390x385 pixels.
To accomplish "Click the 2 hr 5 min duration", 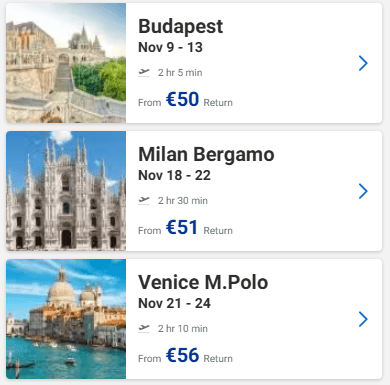I will click(180, 73).
